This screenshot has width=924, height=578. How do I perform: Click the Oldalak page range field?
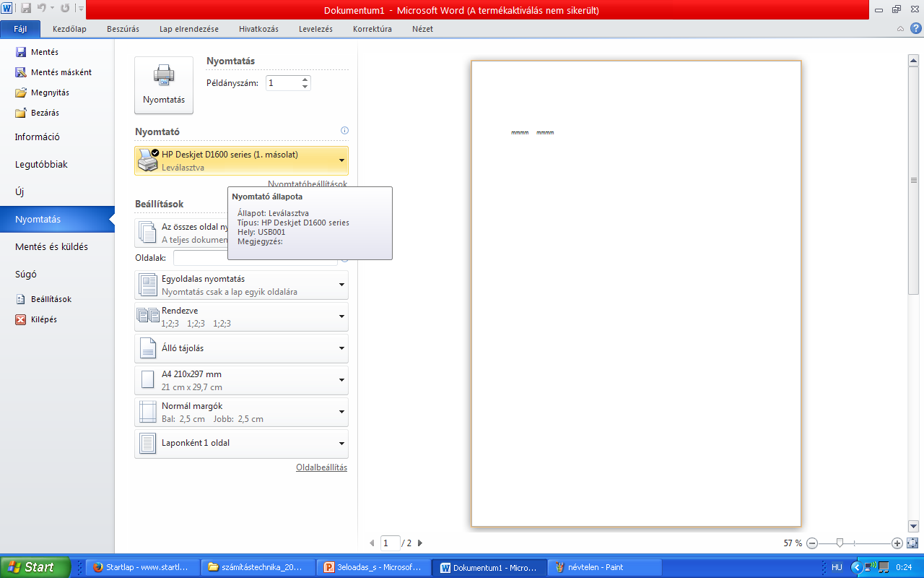point(256,258)
